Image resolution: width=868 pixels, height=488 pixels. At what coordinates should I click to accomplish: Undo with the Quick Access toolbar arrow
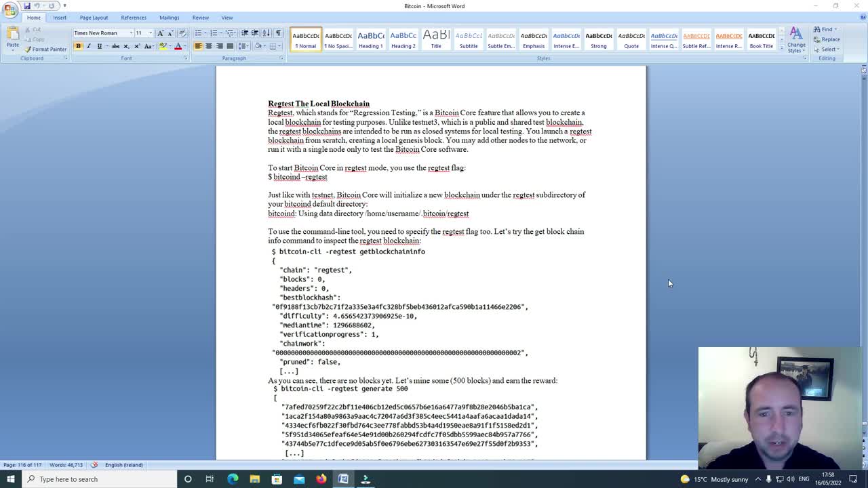click(37, 6)
